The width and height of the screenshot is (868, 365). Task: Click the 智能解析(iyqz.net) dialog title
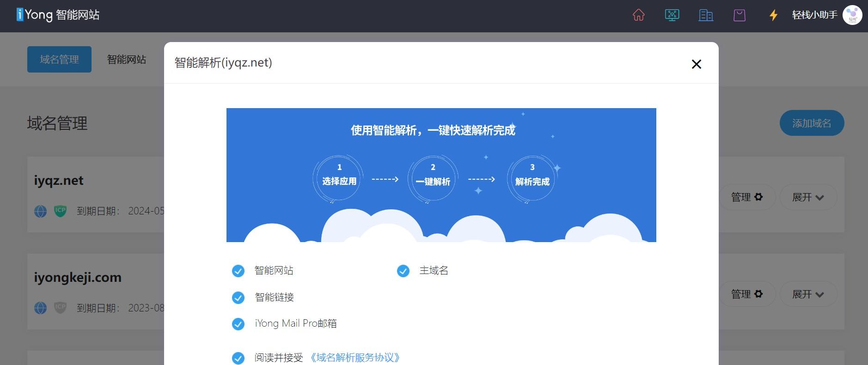coord(223,62)
